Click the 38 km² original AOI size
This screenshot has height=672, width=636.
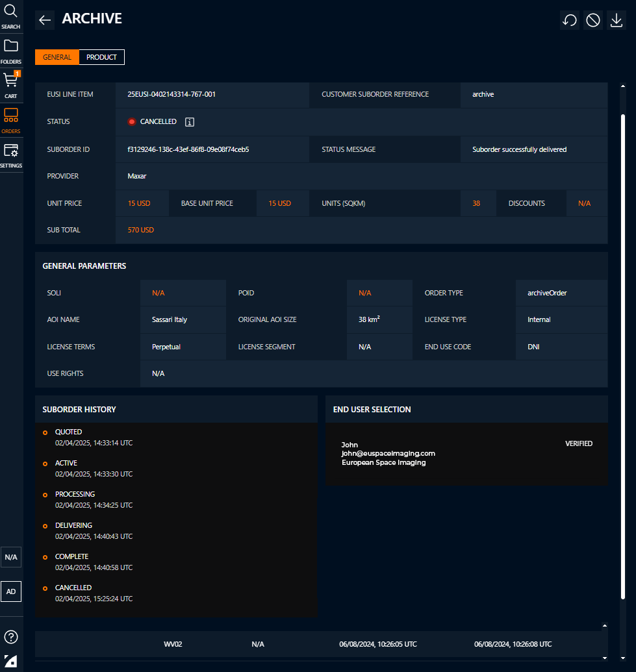tap(369, 319)
